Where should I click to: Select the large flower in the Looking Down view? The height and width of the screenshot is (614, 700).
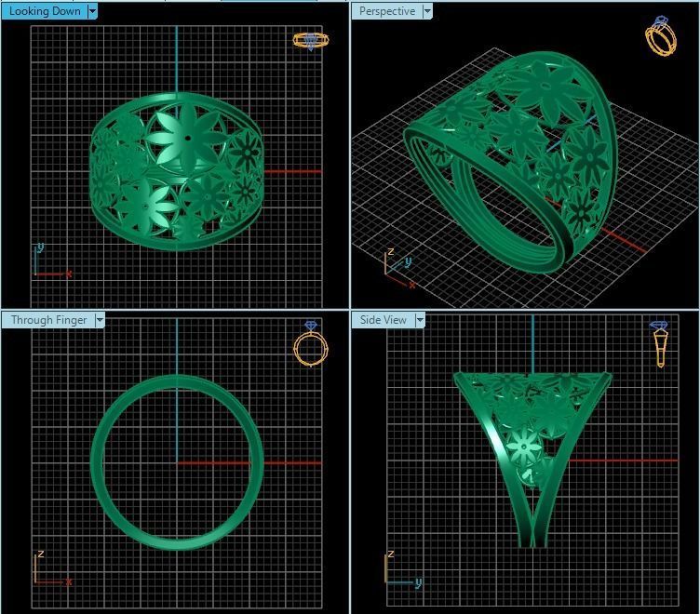pos(187,138)
